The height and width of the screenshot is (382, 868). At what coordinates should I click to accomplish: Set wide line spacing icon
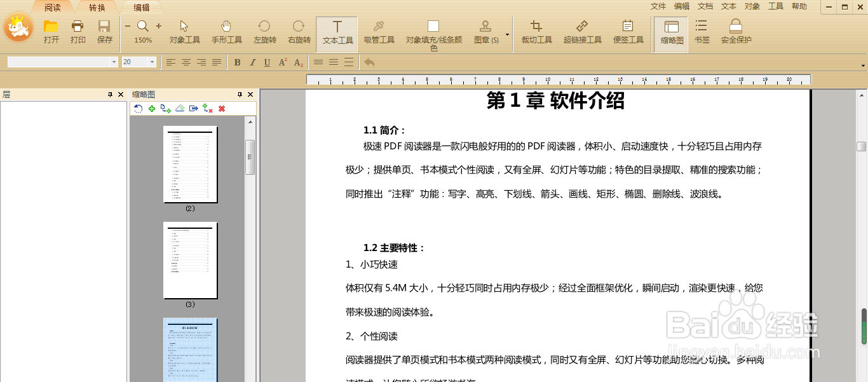349,62
